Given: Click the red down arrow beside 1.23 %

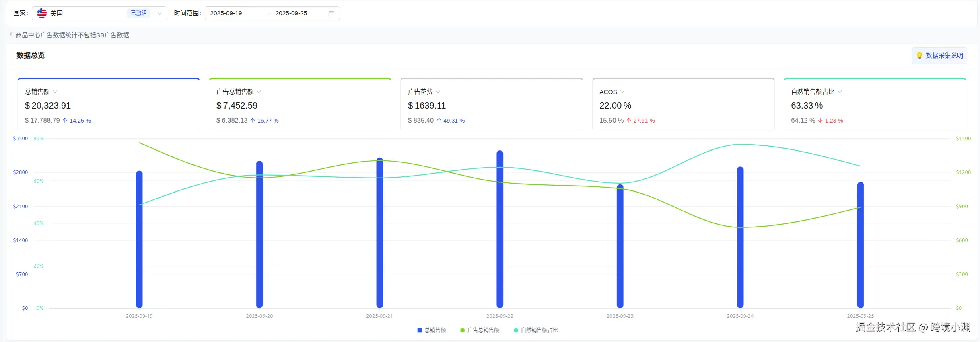Looking at the screenshot, I should click(x=820, y=121).
